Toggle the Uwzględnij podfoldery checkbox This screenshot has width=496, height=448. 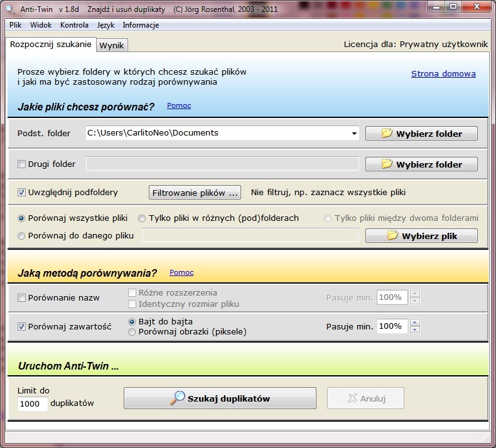pyautogui.click(x=21, y=192)
